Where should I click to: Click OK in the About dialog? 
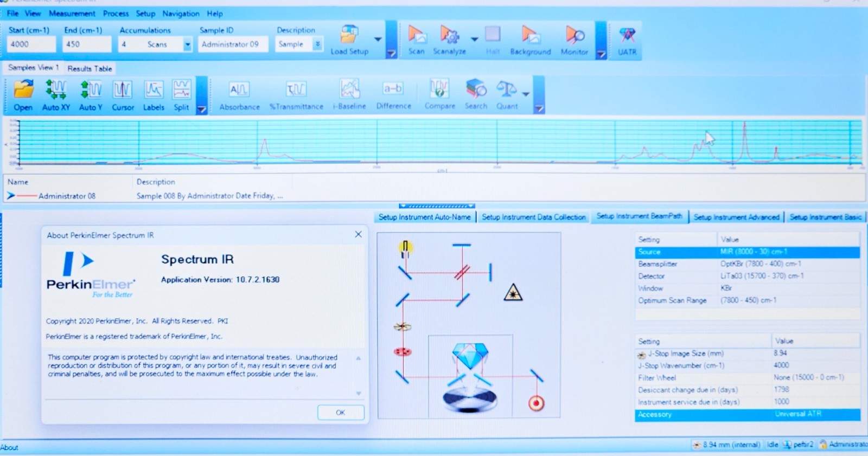pos(340,412)
